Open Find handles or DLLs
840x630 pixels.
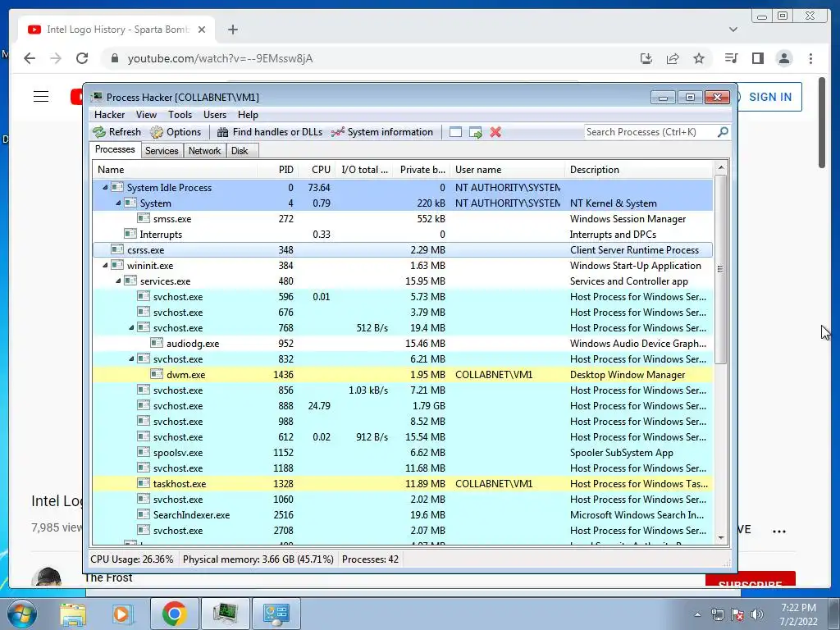click(269, 132)
